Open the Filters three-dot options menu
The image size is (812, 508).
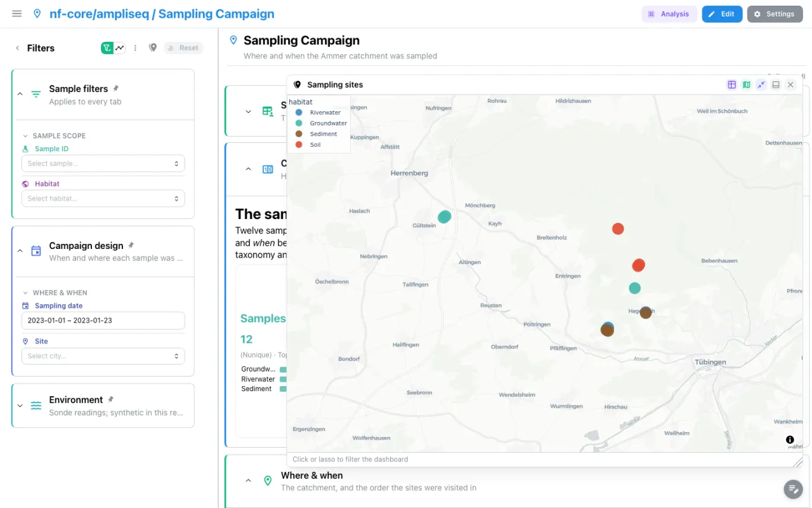(x=135, y=48)
